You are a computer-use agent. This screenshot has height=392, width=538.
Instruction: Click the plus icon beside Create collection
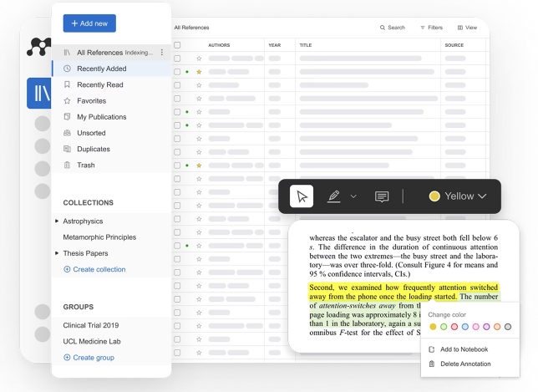67,269
